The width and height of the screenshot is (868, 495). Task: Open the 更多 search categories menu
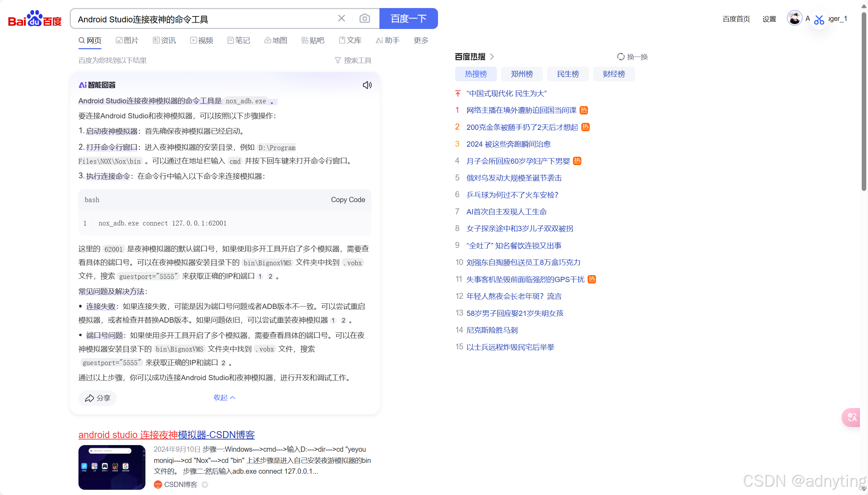coord(421,40)
